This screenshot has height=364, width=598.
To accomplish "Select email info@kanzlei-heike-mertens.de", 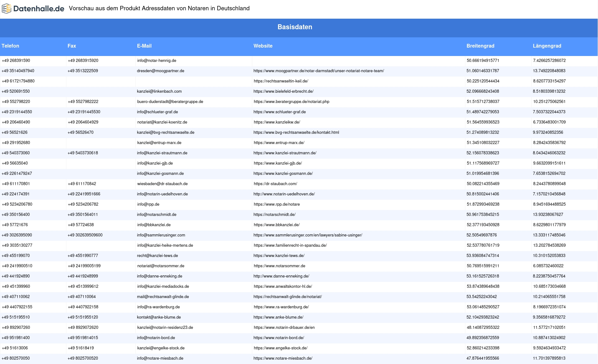I will [165, 245].
